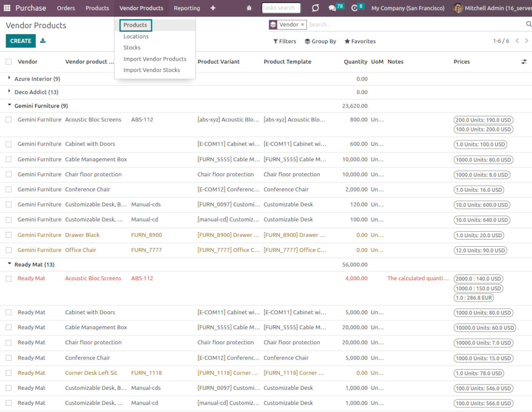Image resolution: width=532 pixels, height=412 pixels.
Task: Sort by the Product Variant column header
Action: [218, 61]
